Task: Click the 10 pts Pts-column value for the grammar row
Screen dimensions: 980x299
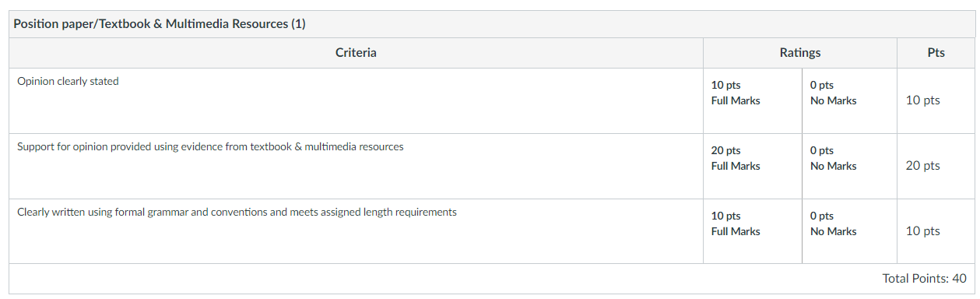Action: [x=922, y=231]
